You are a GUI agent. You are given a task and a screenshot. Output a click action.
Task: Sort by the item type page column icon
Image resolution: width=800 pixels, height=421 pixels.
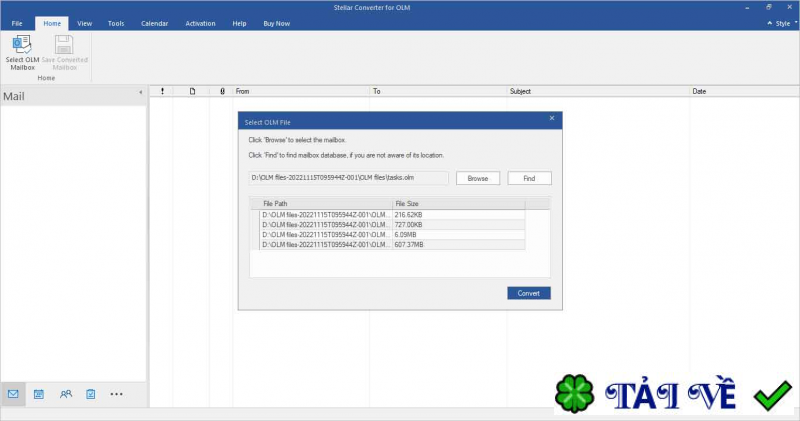pos(192,91)
